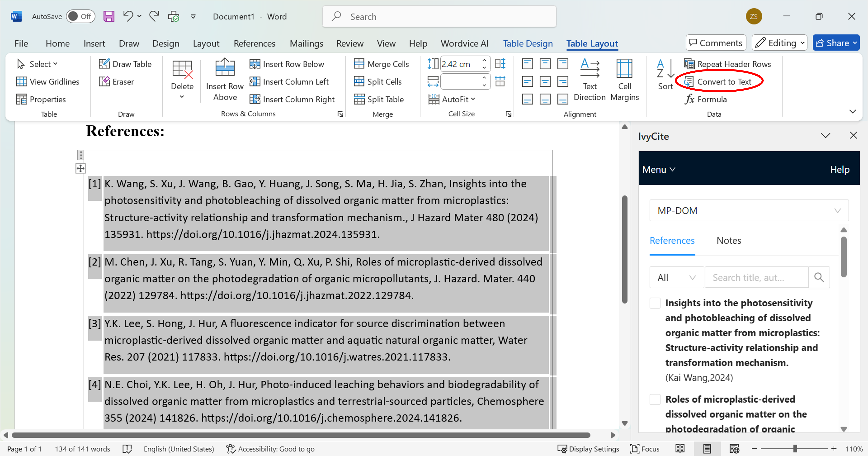This screenshot has height=456, width=868.
Task: Click Insert Column Right
Action: click(x=292, y=99)
